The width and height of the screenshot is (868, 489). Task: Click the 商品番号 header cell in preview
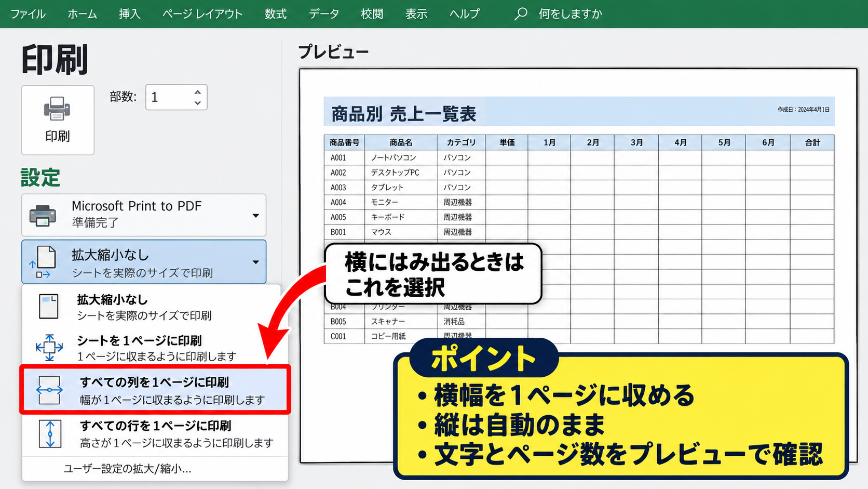(344, 142)
